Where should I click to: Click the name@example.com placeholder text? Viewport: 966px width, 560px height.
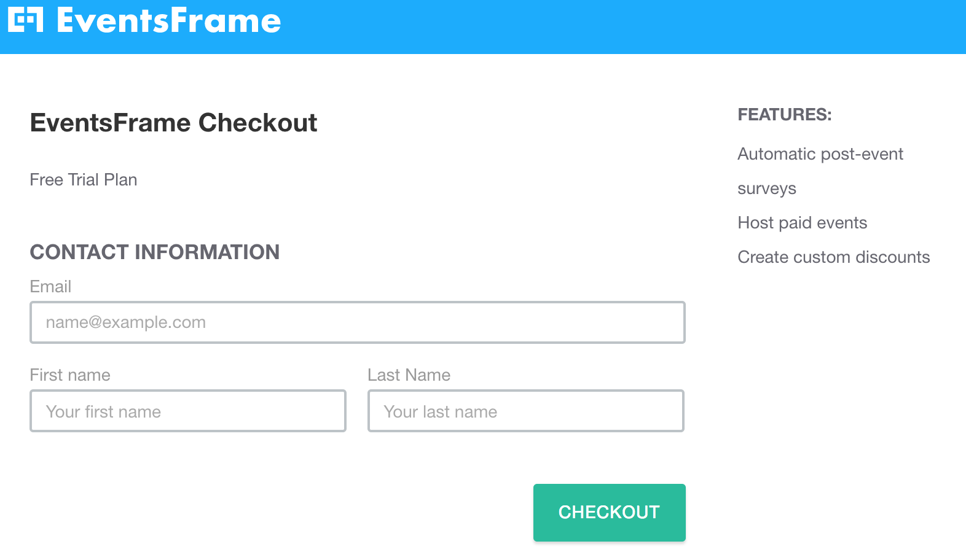point(126,322)
